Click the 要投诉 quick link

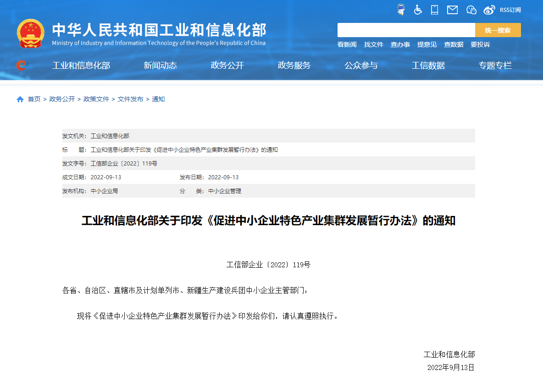(480, 44)
